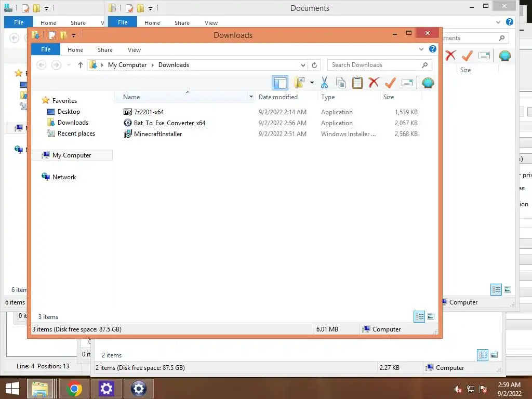The width and height of the screenshot is (532, 399).
Task: Refresh the Downloads folder view
Action: tap(314, 65)
